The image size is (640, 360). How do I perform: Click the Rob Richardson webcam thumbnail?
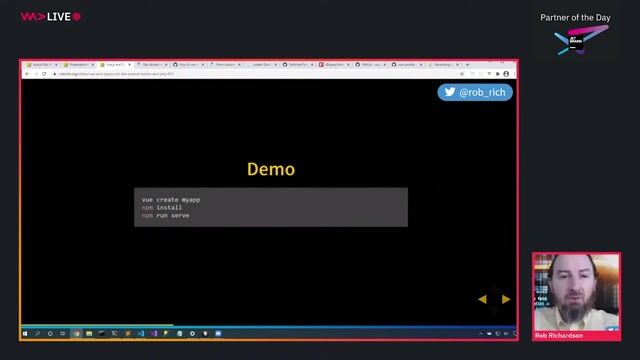tap(576, 292)
